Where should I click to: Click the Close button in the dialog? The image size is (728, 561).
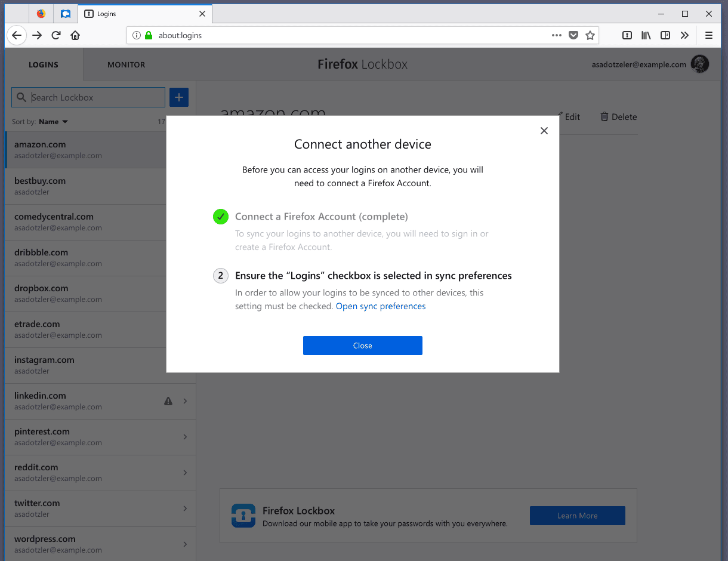[x=362, y=345]
